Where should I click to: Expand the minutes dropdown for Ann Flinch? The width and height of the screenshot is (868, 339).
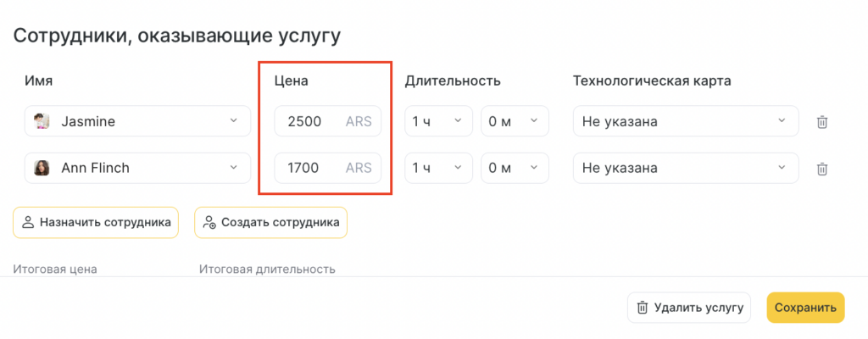point(515,169)
